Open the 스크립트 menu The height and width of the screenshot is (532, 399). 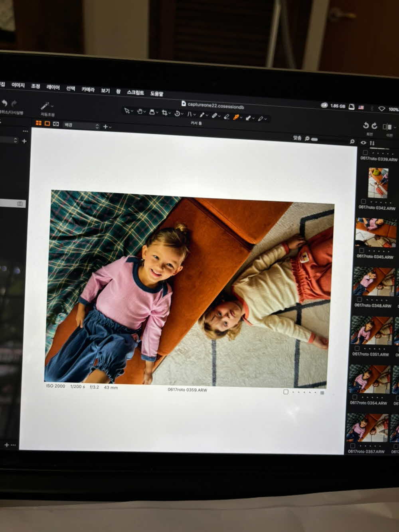135,92
